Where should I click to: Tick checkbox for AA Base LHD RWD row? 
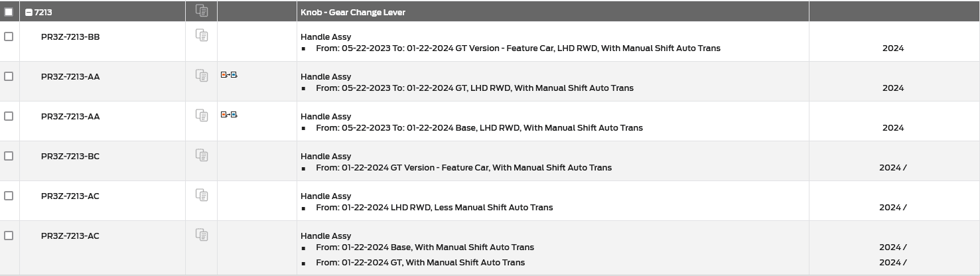[x=9, y=116]
